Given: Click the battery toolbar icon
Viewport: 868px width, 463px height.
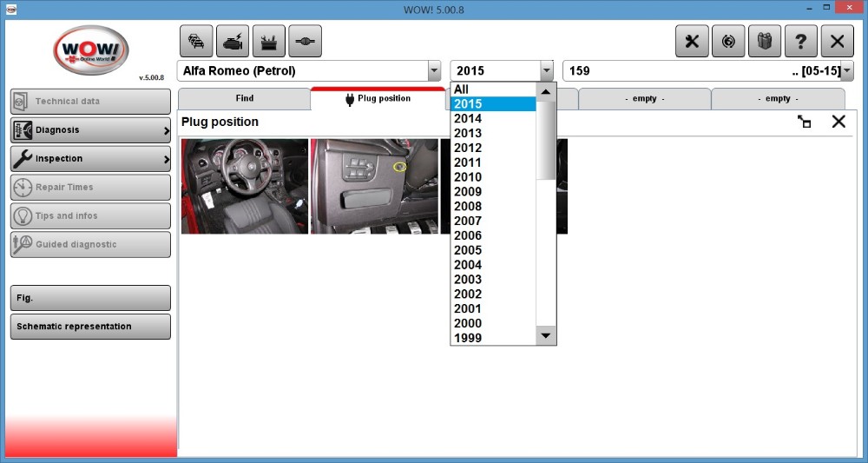Looking at the screenshot, I should [x=268, y=41].
